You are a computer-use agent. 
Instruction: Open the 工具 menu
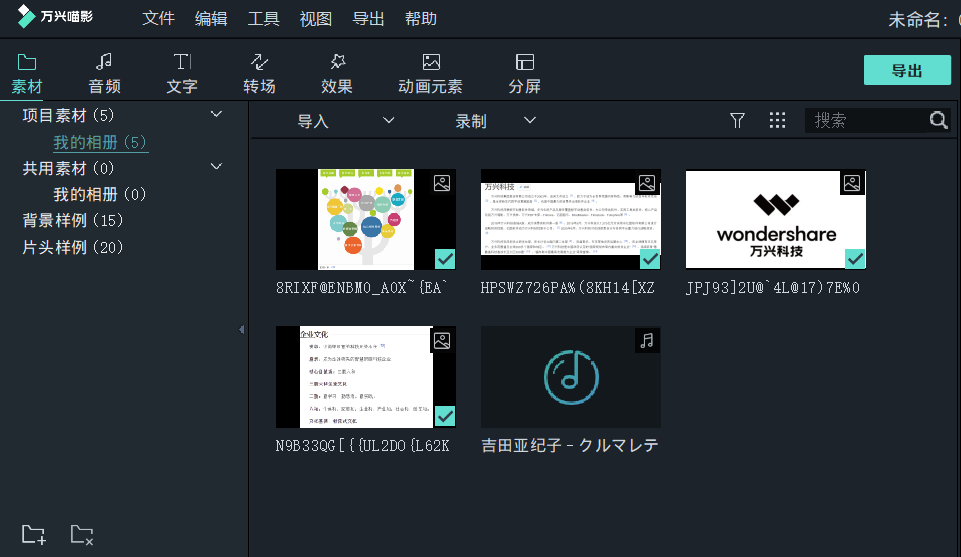tap(264, 18)
